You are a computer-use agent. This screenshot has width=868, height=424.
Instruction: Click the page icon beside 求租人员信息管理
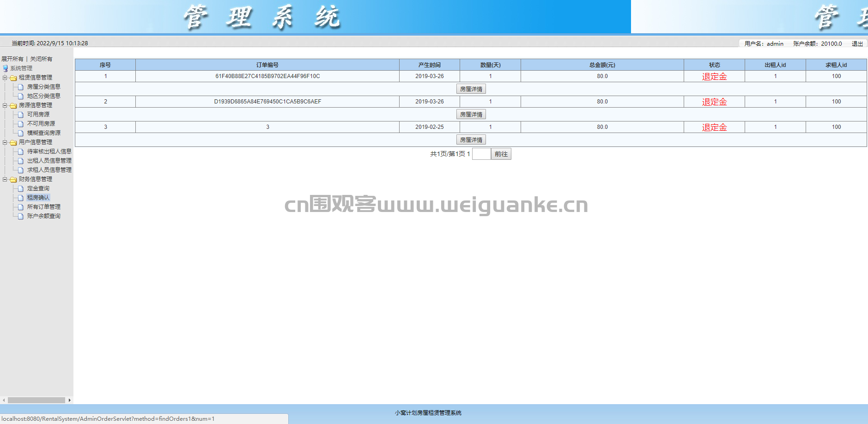pyautogui.click(x=21, y=170)
